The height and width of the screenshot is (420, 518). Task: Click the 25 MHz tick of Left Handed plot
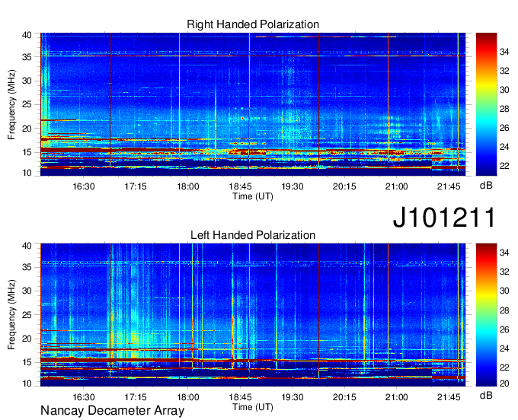[27, 315]
